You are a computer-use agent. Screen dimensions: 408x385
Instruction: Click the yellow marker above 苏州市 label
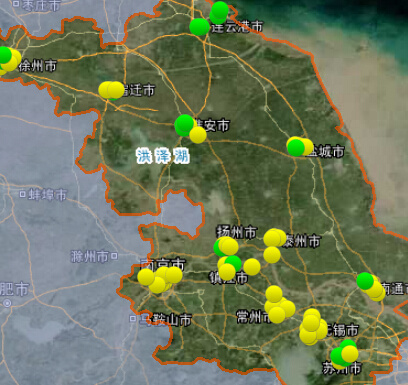(x=350, y=354)
